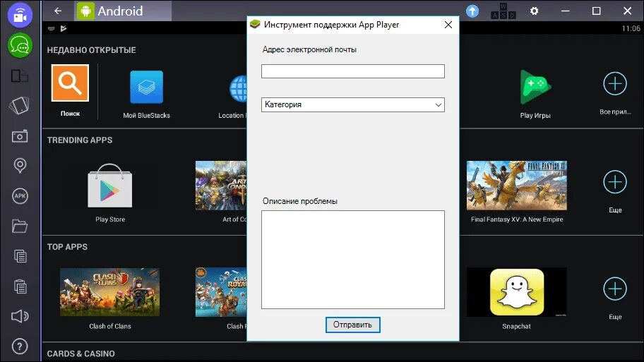The height and width of the screenshot is (362, 644).
Task: Open the Art of Conquest tile
Action: (221, 186)
